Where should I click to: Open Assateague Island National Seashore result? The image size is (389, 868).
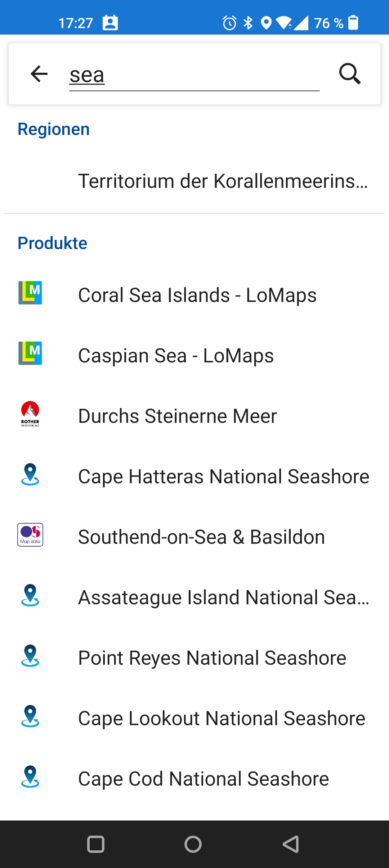tap(223, 598)
